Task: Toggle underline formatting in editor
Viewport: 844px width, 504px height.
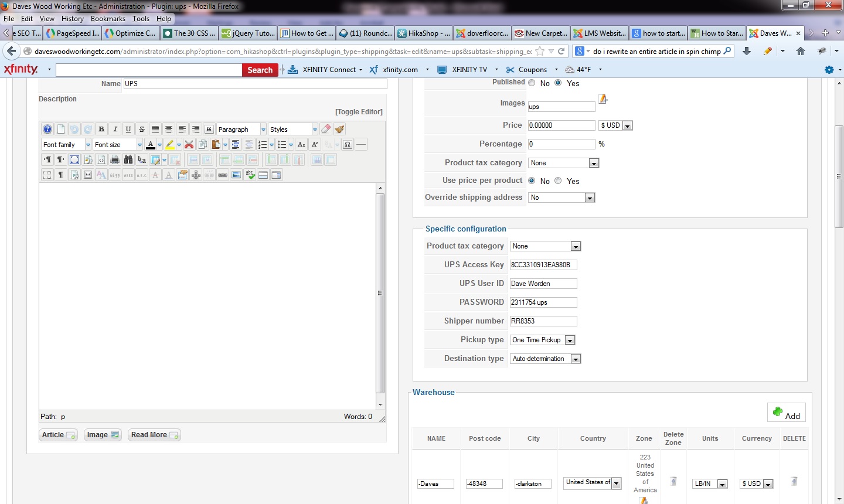Action: point(128,129)
